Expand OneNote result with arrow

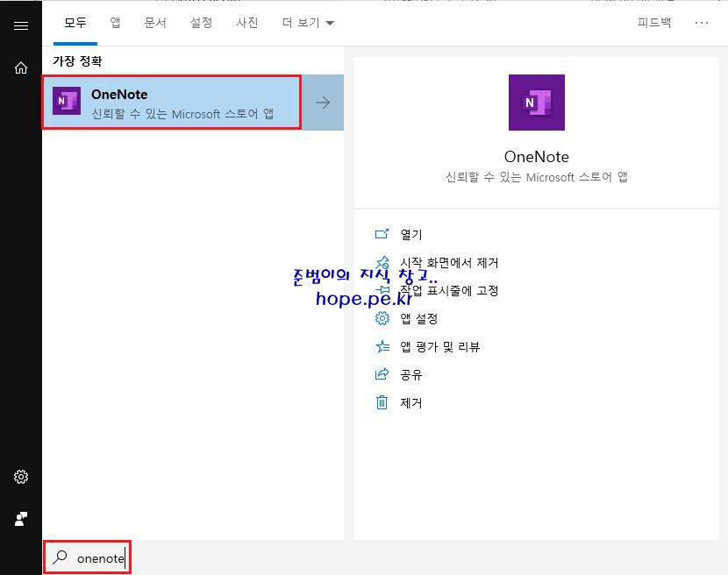click(323, 103)
